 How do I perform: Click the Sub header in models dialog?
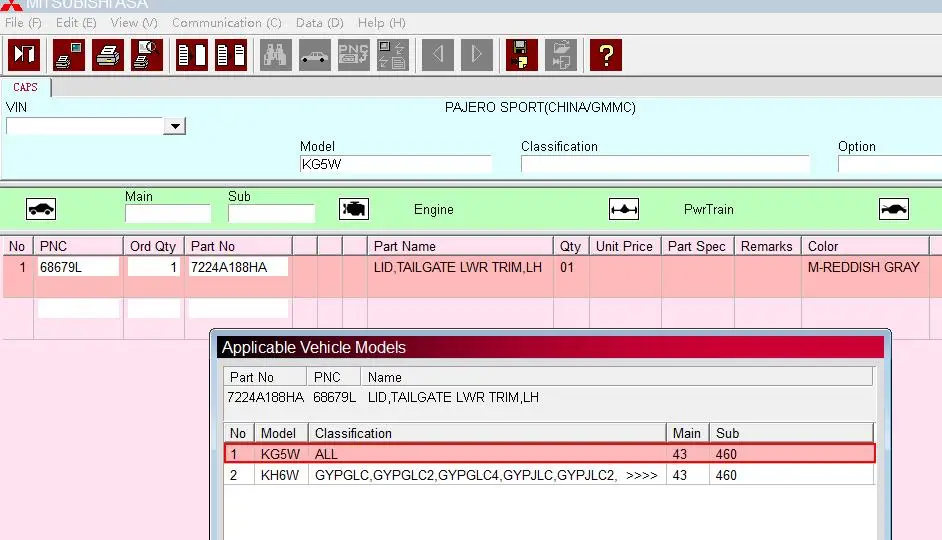[791, 433]
